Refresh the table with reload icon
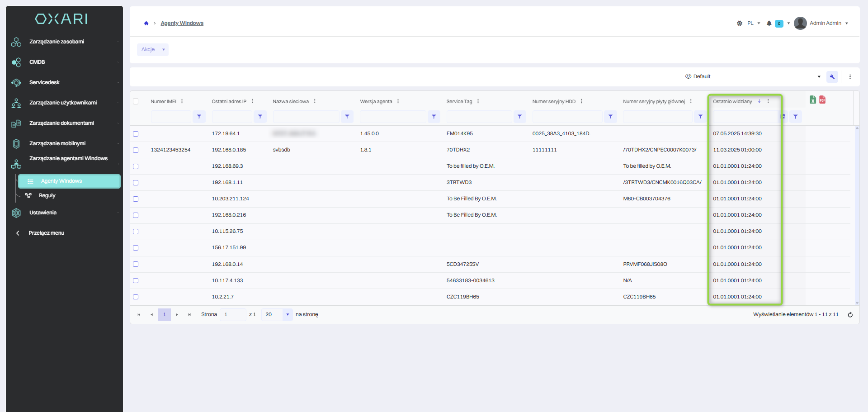 pyautogui.click(x=850, y=315)
